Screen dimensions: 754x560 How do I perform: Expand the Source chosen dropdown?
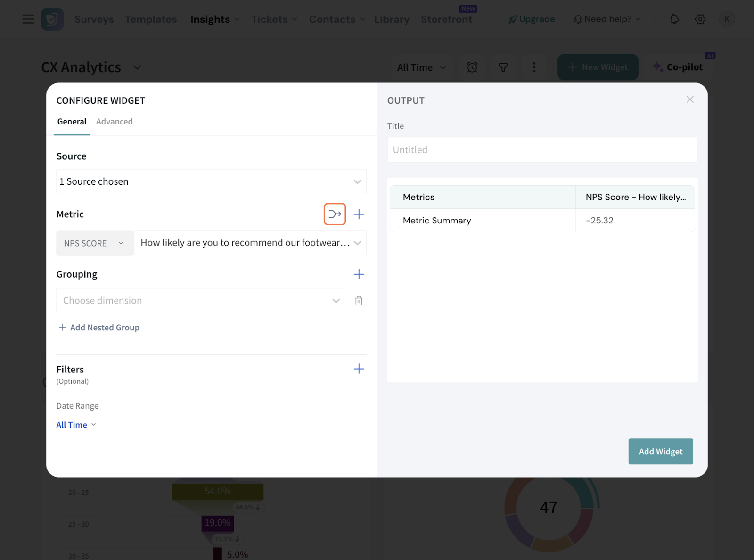(211, 181)
